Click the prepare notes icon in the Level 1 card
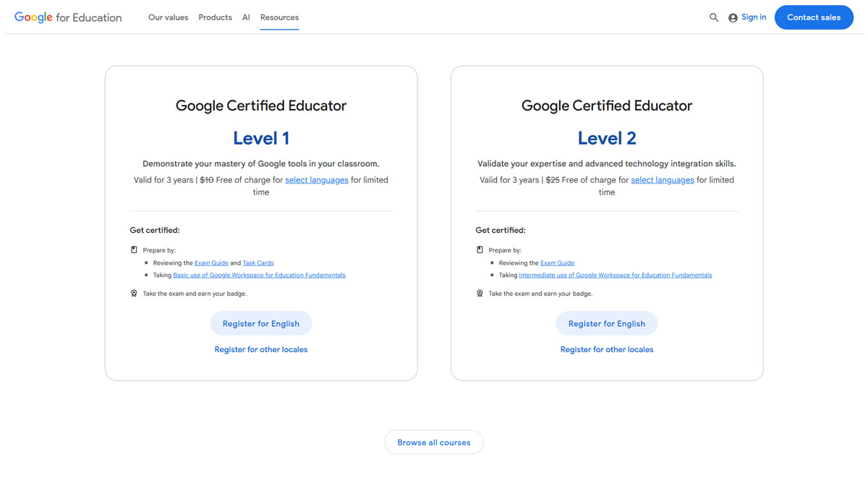868x488 pixels. (134, 249)
